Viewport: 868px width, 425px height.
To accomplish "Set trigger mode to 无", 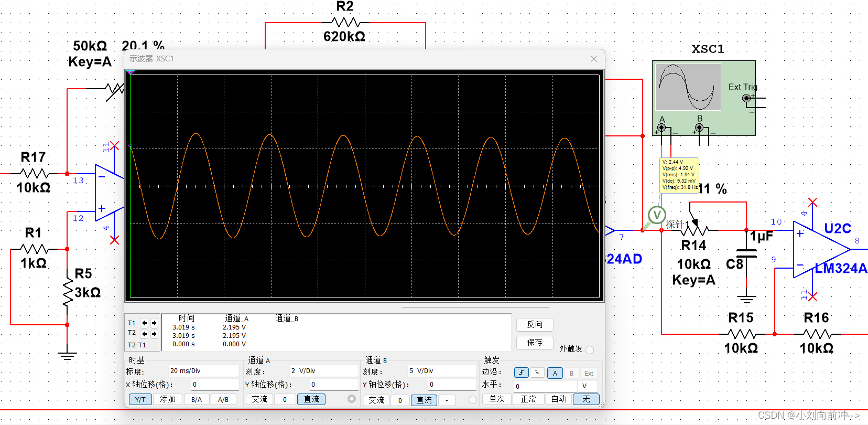I will (586, 399).
